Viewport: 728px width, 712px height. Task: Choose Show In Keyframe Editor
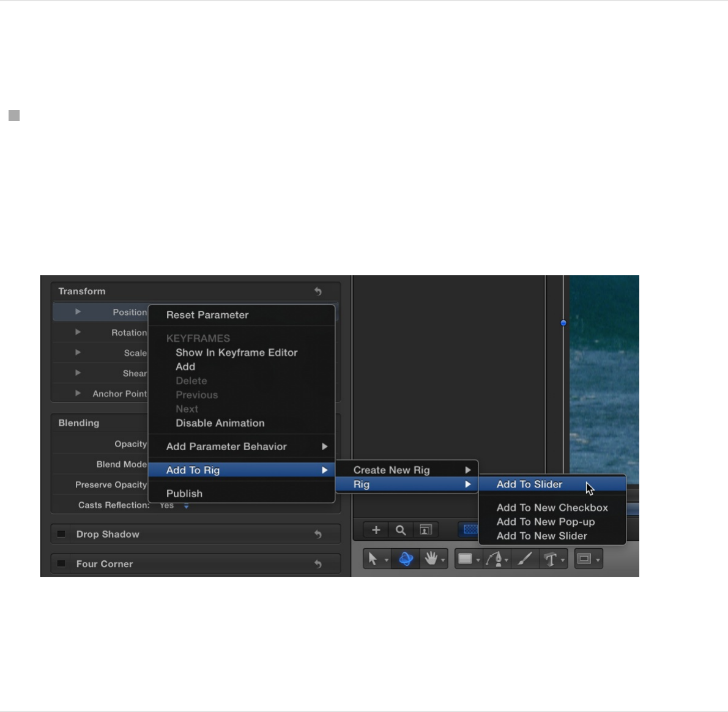tap(242, 353)
